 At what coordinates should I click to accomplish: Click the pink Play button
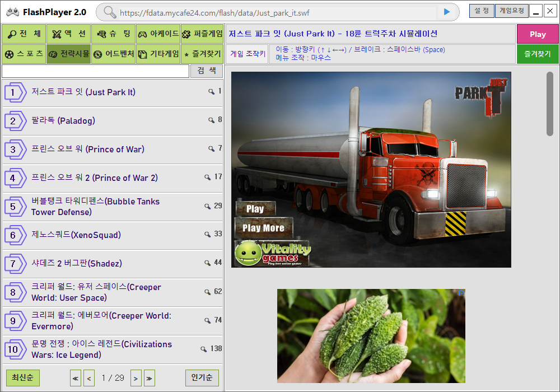[538, 34]
